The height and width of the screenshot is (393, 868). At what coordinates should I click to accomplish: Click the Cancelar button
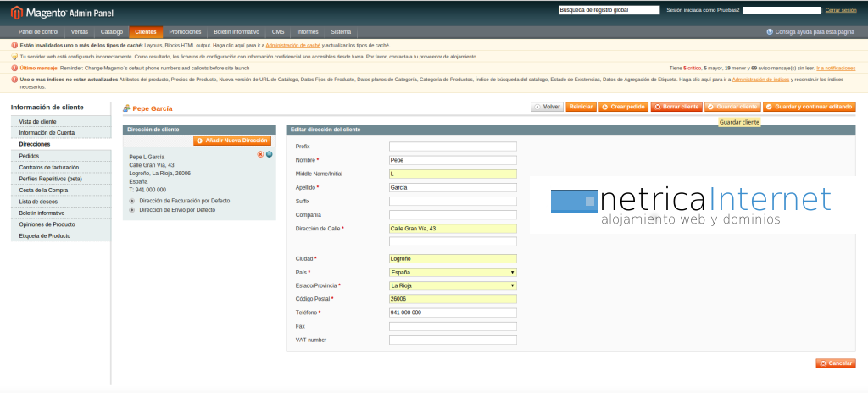835,363
